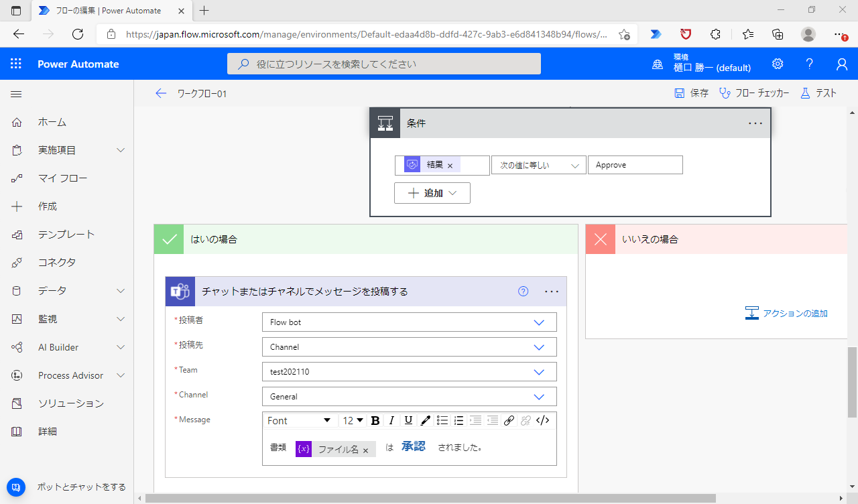Expand the 追加 dropdown in the condition

[432, 193]
